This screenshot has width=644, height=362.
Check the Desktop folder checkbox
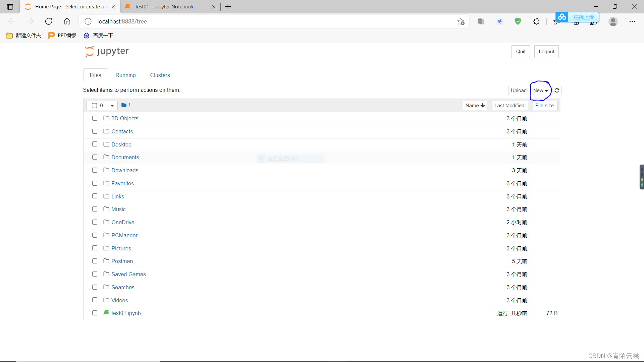coord(95,144)
